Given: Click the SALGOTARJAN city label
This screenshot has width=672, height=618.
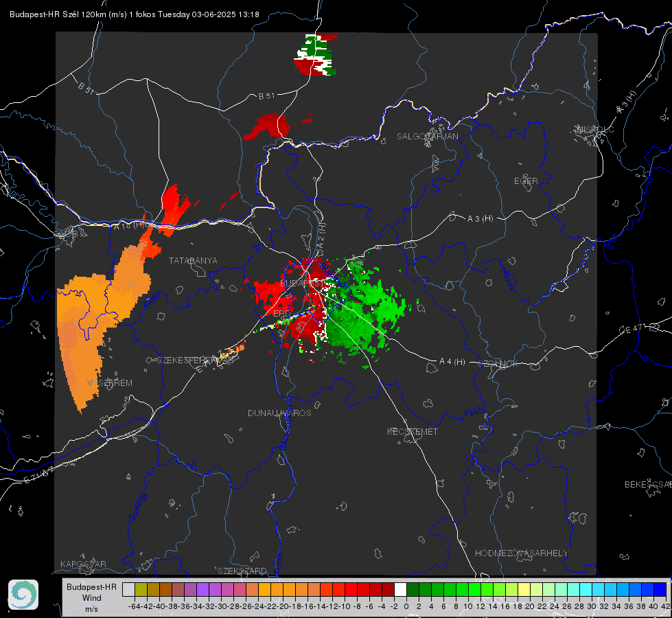Looking at the screenshot, I should click(x=427, y=137).
